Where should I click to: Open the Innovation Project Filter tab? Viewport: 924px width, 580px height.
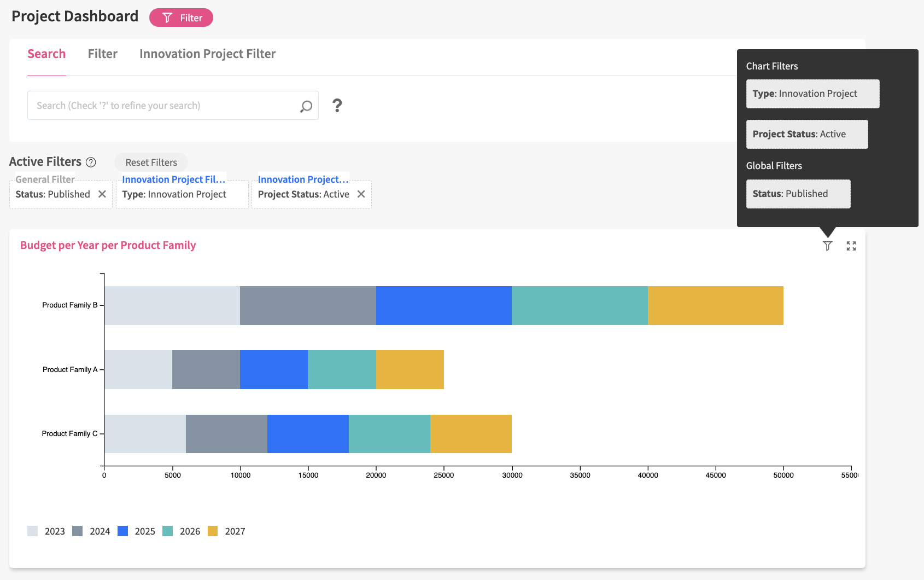207,54
